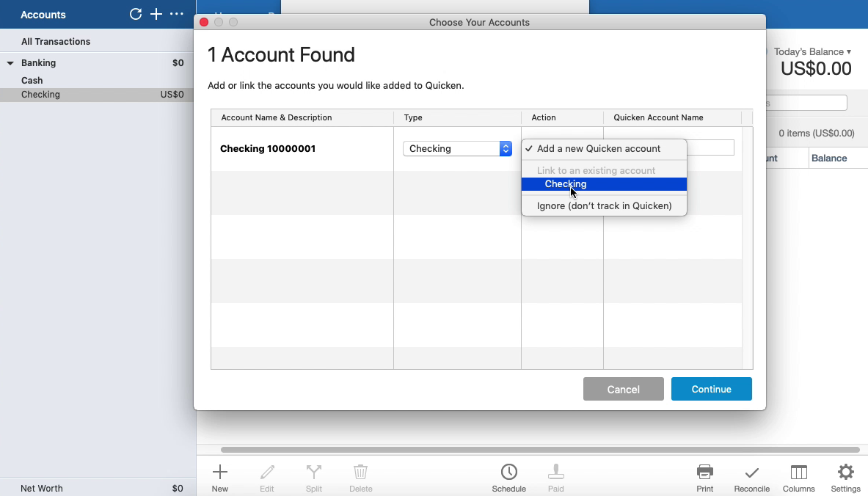Select the Cash group in sidebar
Viewport: 868px width, 496px height.
coord(32,80)
